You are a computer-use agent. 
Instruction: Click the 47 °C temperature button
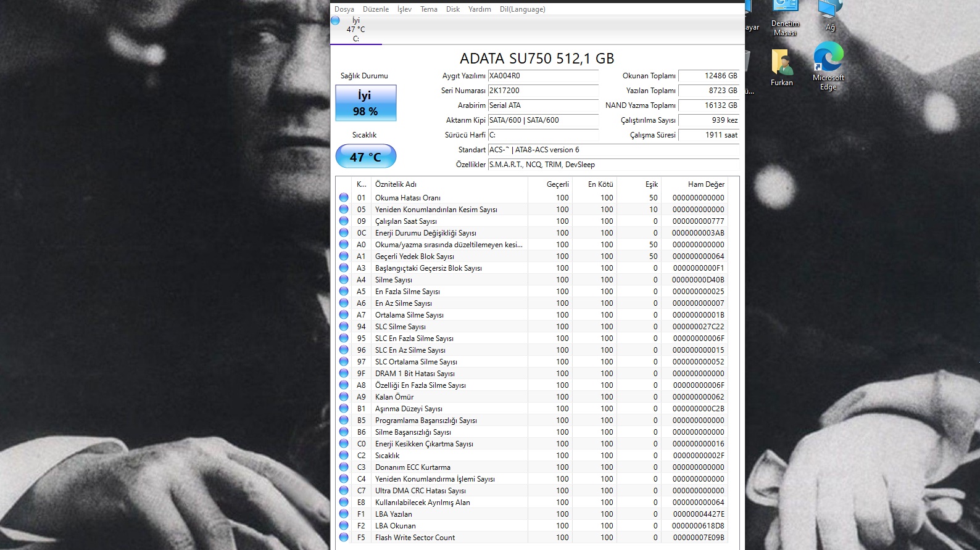click(365, 157)
